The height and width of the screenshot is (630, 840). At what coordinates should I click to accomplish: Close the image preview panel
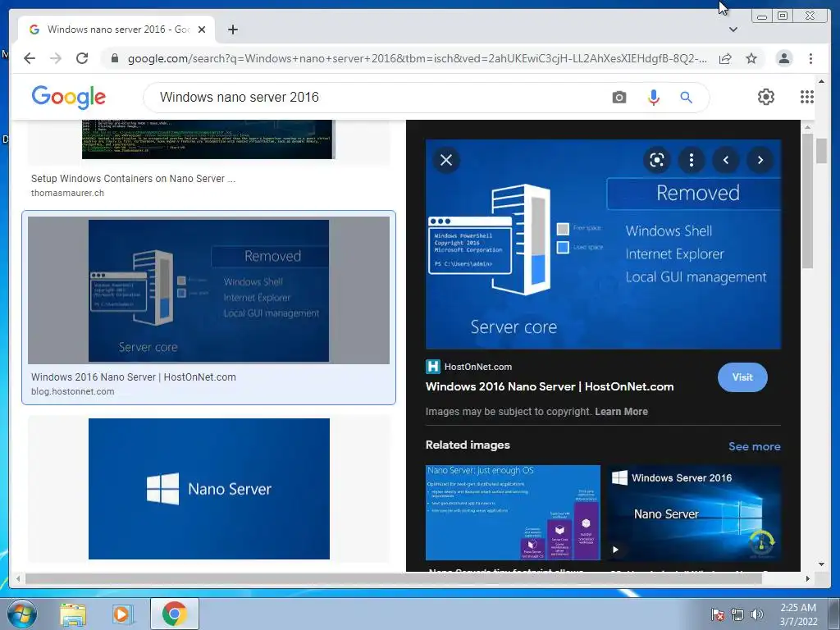pyautogui.click(x=445, y=160)
